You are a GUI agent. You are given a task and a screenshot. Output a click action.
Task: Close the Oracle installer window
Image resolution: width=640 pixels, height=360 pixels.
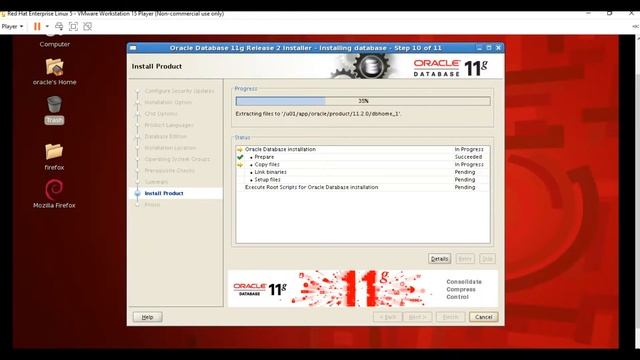(498, 48)
